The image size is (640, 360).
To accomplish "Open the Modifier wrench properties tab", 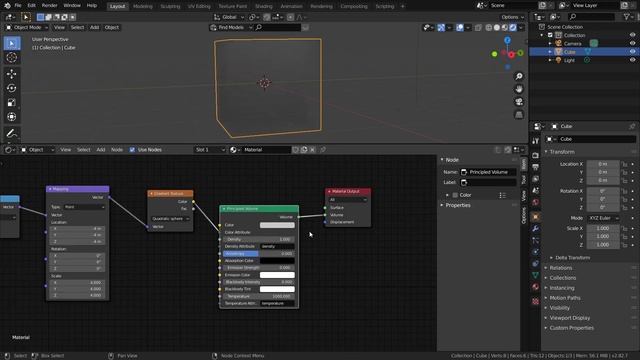I will point(536,229).
